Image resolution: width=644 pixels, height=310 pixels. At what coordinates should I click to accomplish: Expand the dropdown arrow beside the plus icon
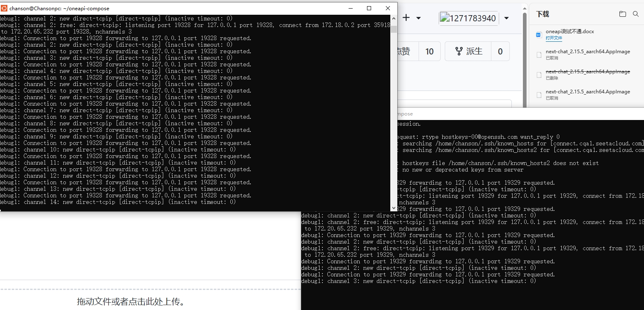tap(419, 18)
